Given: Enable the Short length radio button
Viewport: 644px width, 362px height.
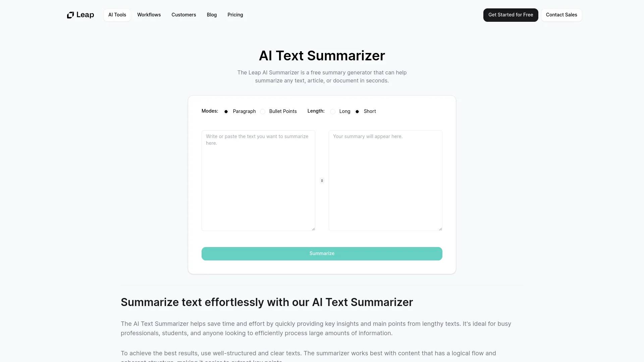Looking at the screenshot, I should pos(357,111).
